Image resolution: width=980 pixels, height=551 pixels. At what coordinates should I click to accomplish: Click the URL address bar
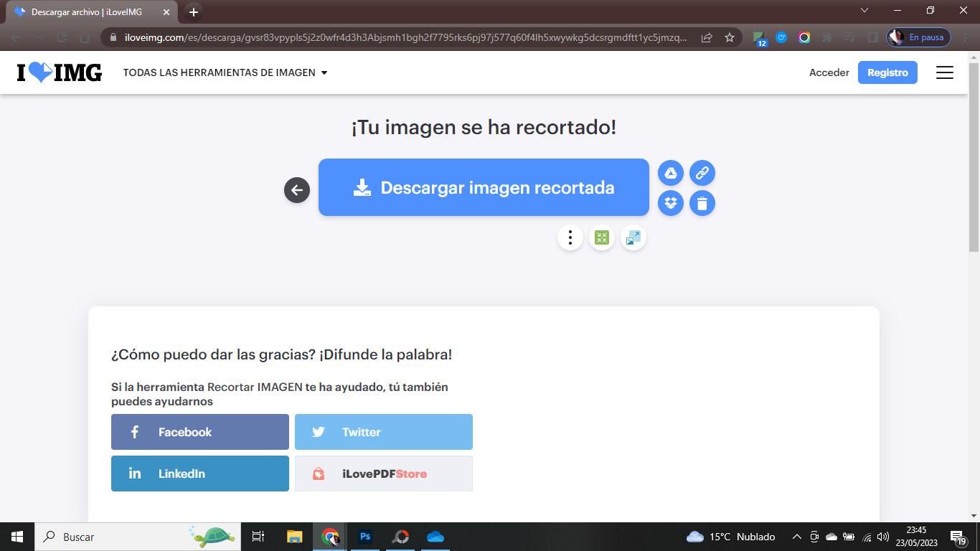405,37
